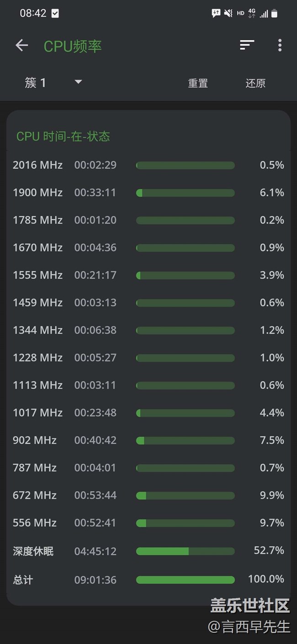Screen dimensions: 297x644
Task: Select the 1900 MHz time entry
Action: 95,193
